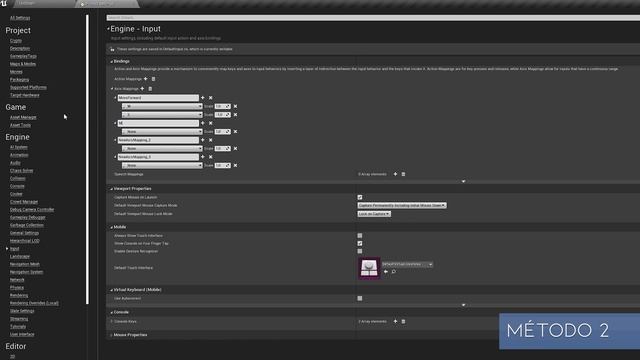This screenshot has height=360, width=640.
Task: Show advanced Virtual Keyboard options arrow
Action: (x=463, y=305)
